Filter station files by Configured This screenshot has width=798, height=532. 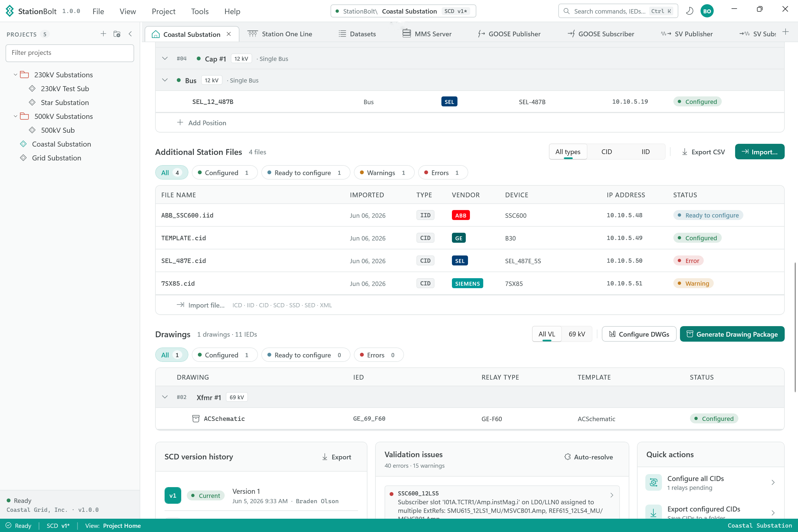[225, 173]
